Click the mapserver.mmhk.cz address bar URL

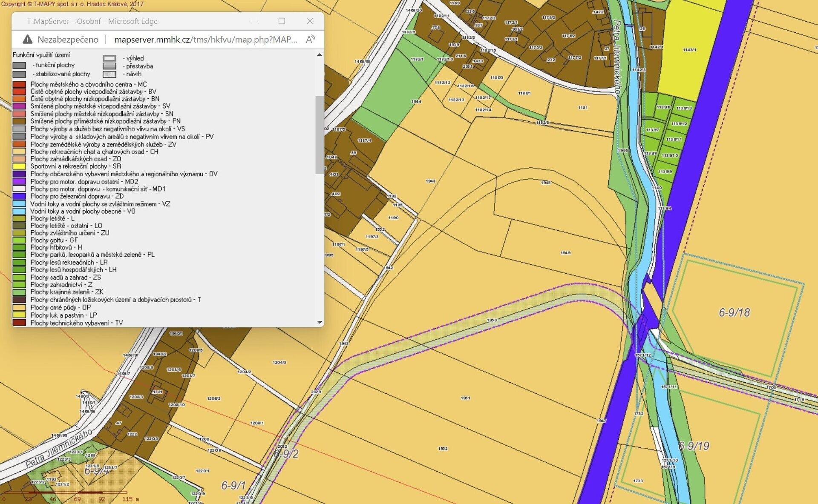click(206, 40)
